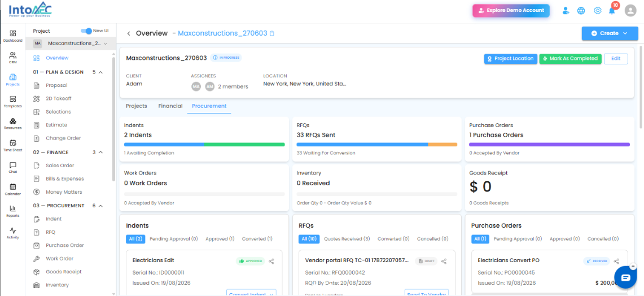Filter Indents by Converted (1)
Screen dimensions: 644x296
[x=257, y=239]
